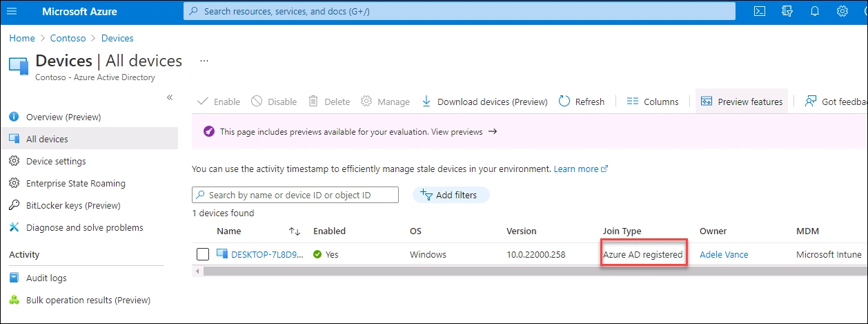Open the Columns chooser
Viewport: 868px width, 324px height.
coord(653,102)
